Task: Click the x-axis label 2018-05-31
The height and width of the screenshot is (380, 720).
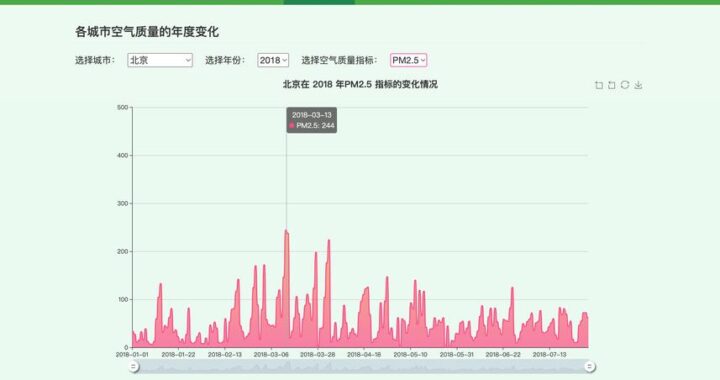Action: pos(456,355)
